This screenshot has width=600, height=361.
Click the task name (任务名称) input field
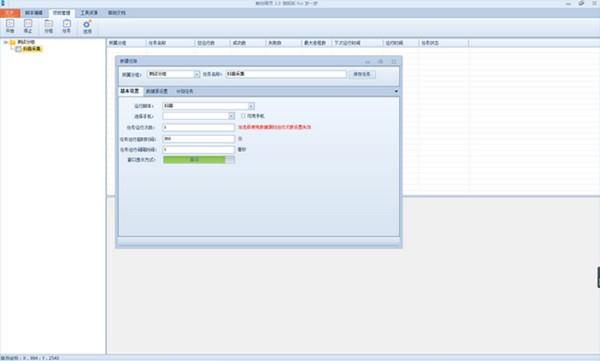pos(286,74)
